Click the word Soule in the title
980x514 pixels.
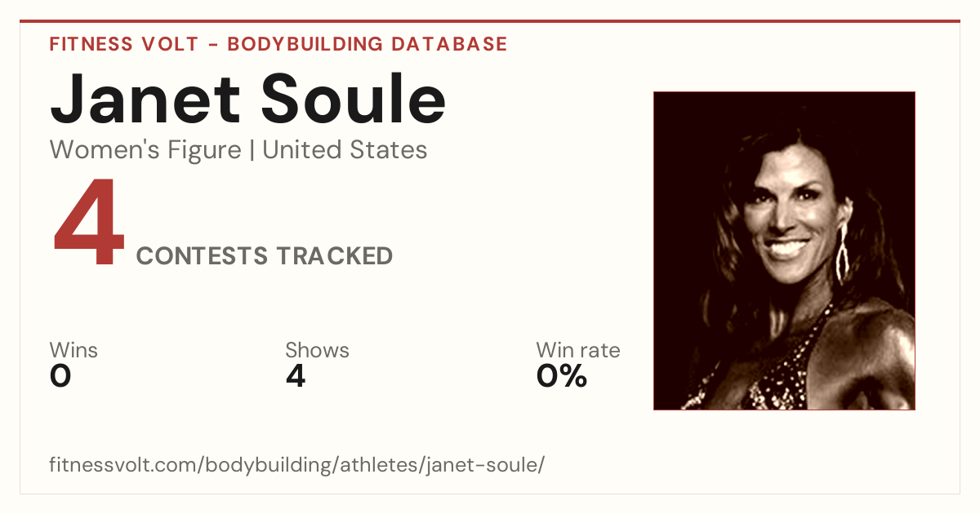pos(354,100)
